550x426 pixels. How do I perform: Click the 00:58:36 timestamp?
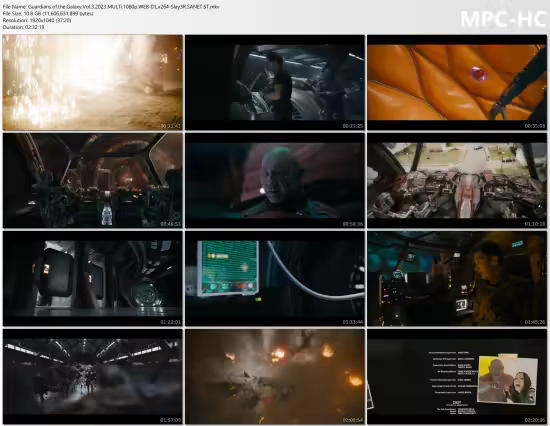(x=353, y=224)
